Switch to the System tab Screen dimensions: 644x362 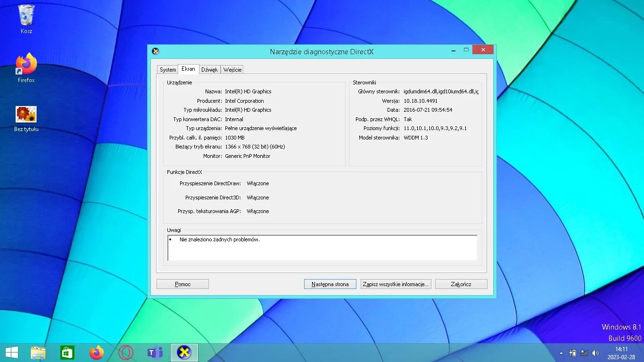pyautogui.click(x=168, y=70)
